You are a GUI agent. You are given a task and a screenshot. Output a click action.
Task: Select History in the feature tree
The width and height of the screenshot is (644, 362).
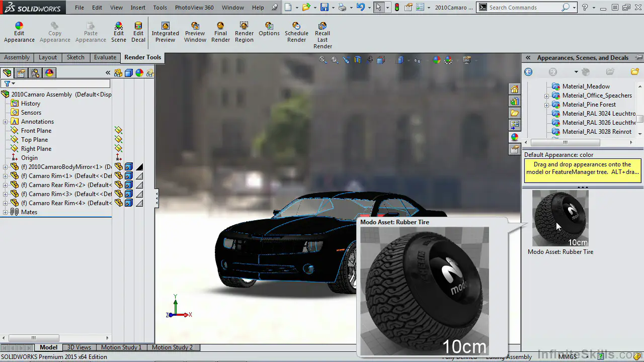pos(30,104)
